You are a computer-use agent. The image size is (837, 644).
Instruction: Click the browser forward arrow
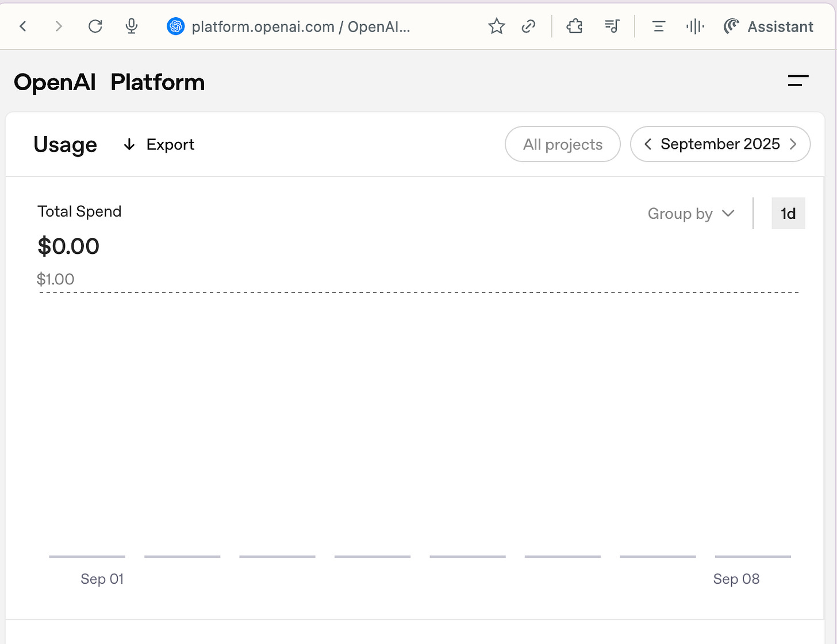point(59,26)
